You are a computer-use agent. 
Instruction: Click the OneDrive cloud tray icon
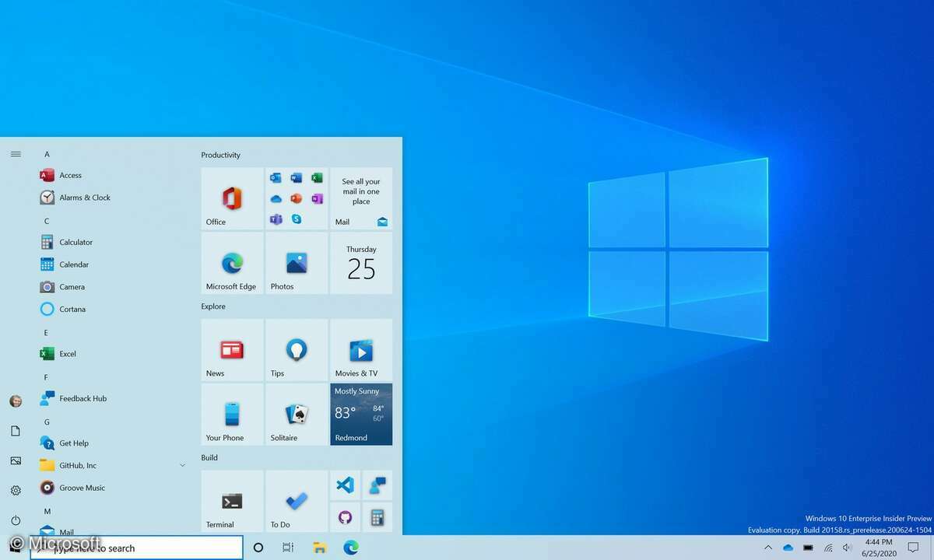[788, 548]
